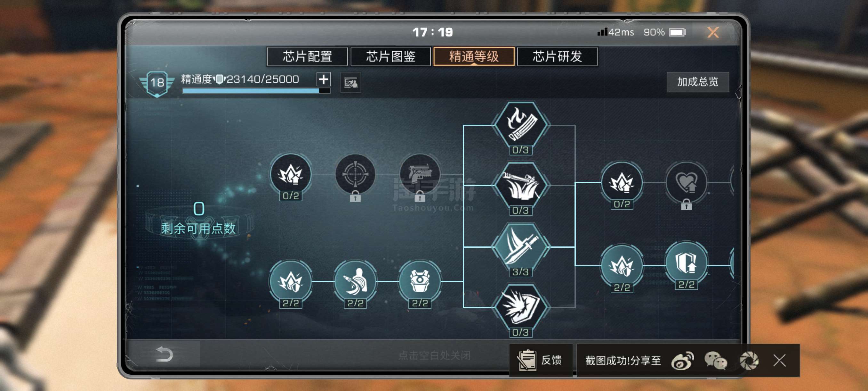Screen dimensions: 868x391
Task: Select the locked heart upgrade skill node
Action: [687, 182]
